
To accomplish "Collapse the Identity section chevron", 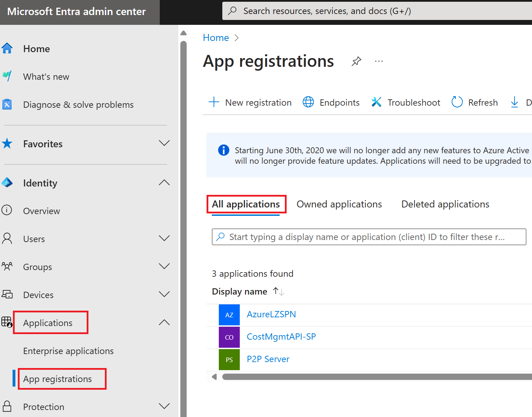I will pos(164,182).
